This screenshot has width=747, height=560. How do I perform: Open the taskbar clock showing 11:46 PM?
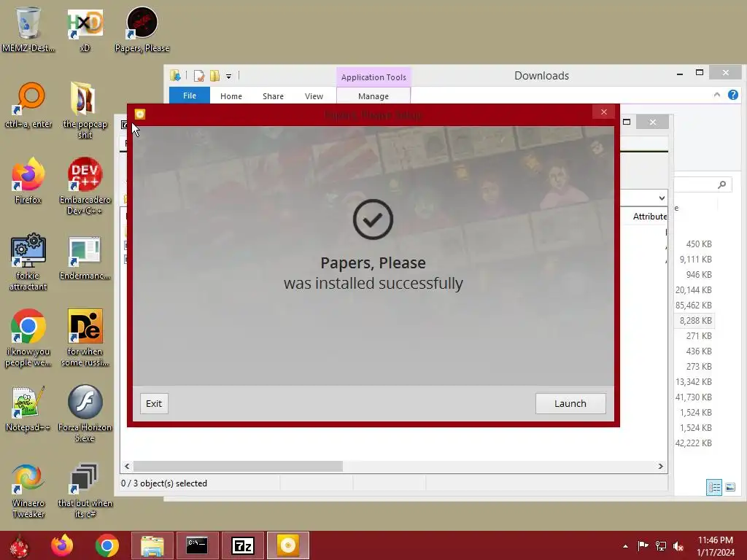(x=716, y=546)
